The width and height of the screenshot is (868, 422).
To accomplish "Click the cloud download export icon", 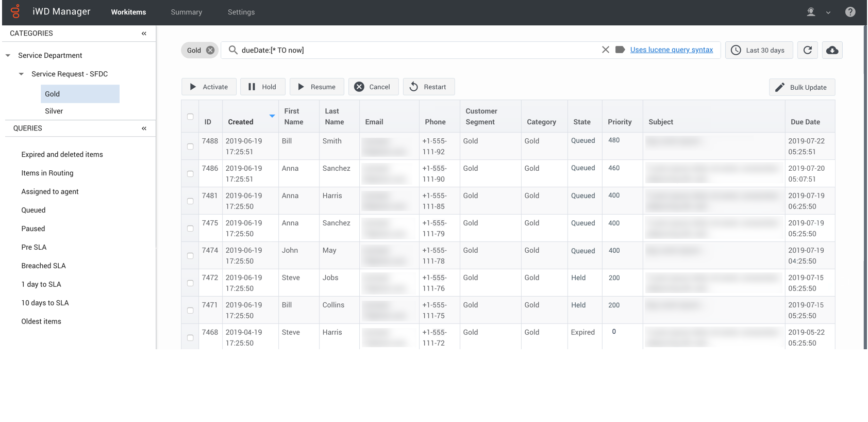I will coord(832,50).
